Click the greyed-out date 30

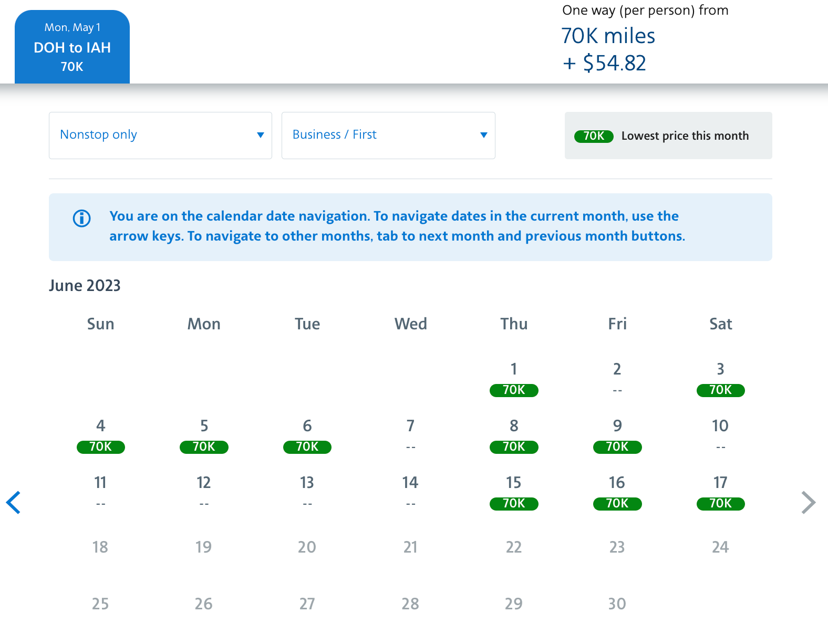(617, 604)
